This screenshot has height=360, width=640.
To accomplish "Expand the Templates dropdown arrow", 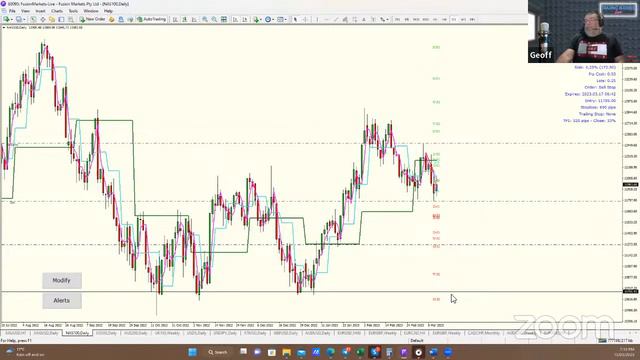I will tap(285, 19).
